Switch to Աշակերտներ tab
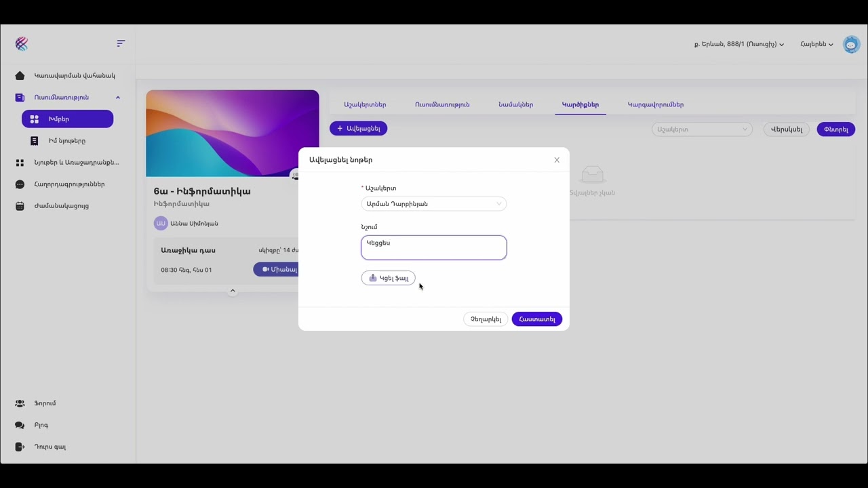 tap(365, 104)
